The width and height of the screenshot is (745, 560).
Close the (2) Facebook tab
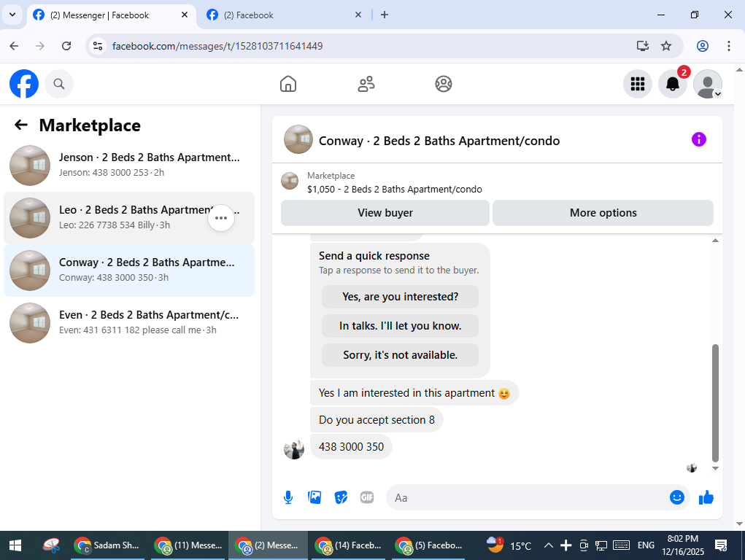(358, 15)
